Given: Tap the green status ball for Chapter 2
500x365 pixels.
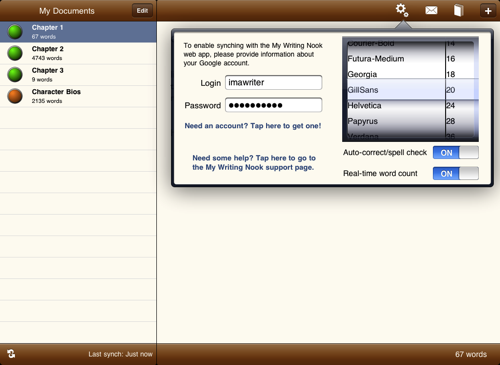Looking at the screenshot, I should click(x=15, y=53).
